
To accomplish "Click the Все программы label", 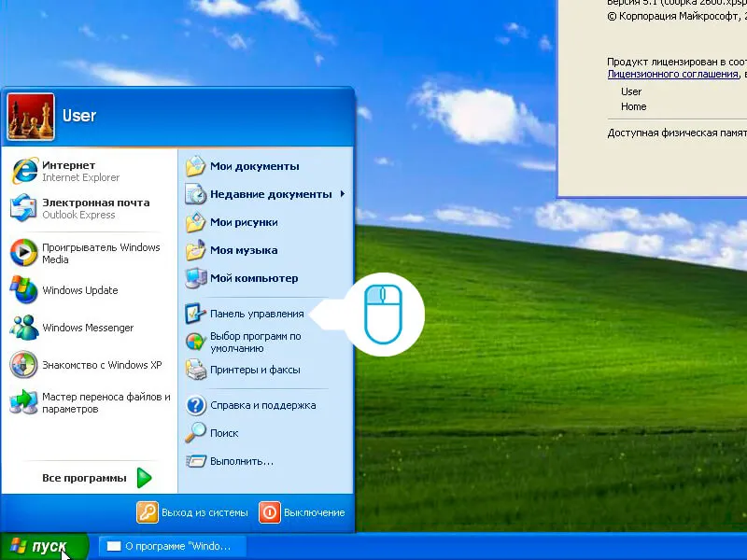I will [84, 478].
